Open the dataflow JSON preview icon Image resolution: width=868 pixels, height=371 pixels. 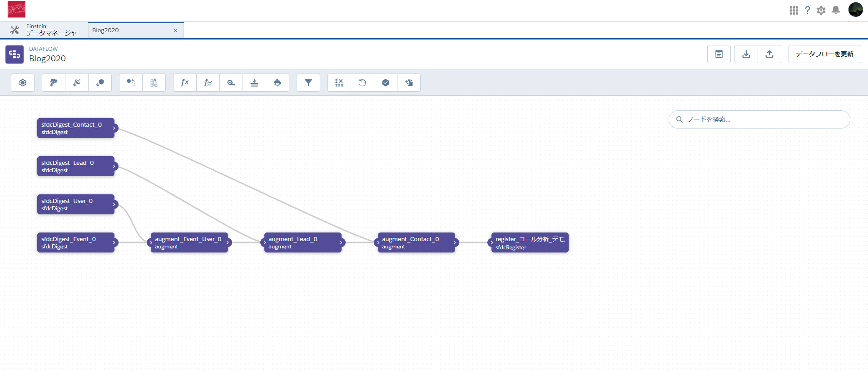pyautogui.click(x=719, y=54)
